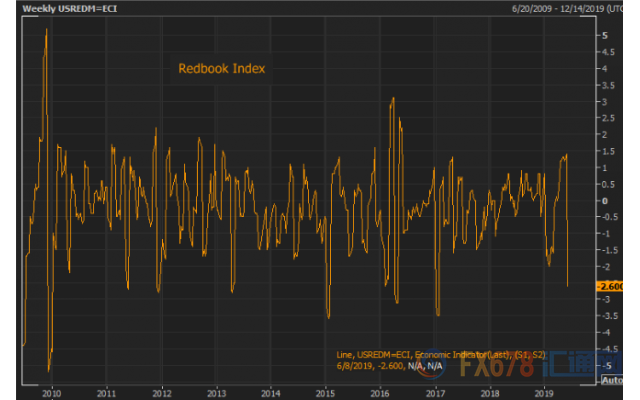640x400 pixels.
Task: Click the 3.5 value on y-axis
Action: click(x=608, y=85)
